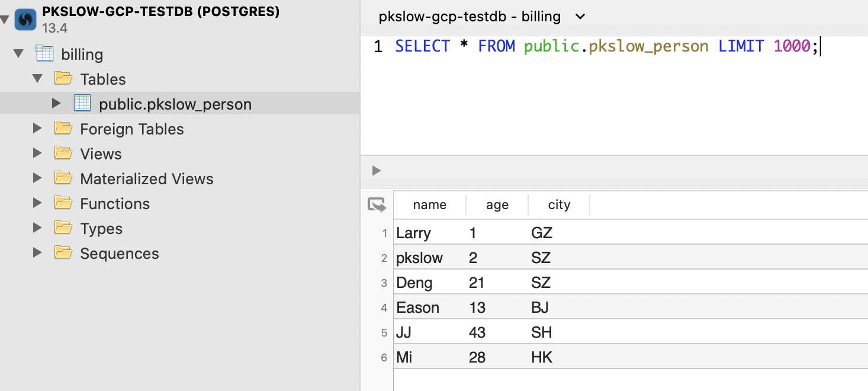The image size is (868, 391).
Task: Click the Materialized Views folder icon
Action: (x=63, y=178)
